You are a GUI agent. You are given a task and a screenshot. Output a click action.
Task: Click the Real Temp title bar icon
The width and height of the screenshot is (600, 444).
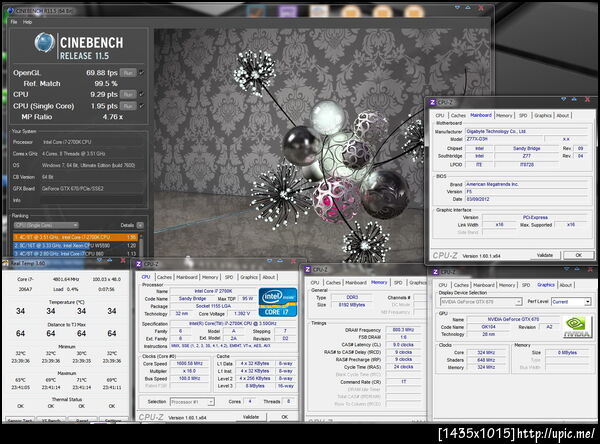(x=5, y=263)
